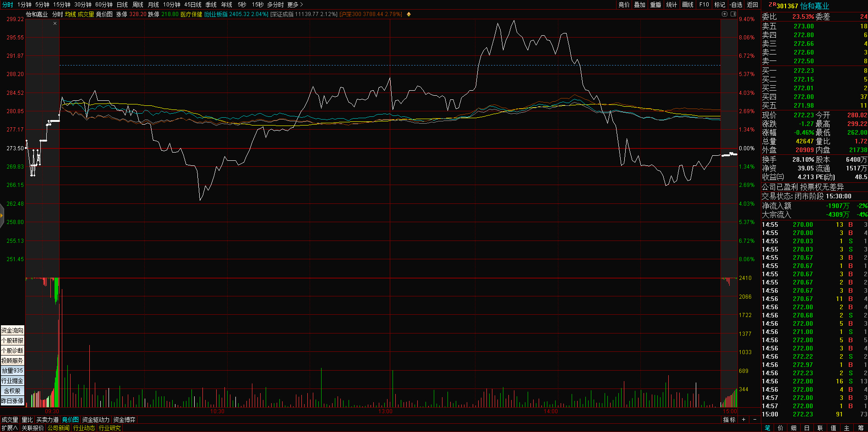868x432 pixels.
Task: Click the minus zoom icon beside 指标
Action: coord(755,420)
